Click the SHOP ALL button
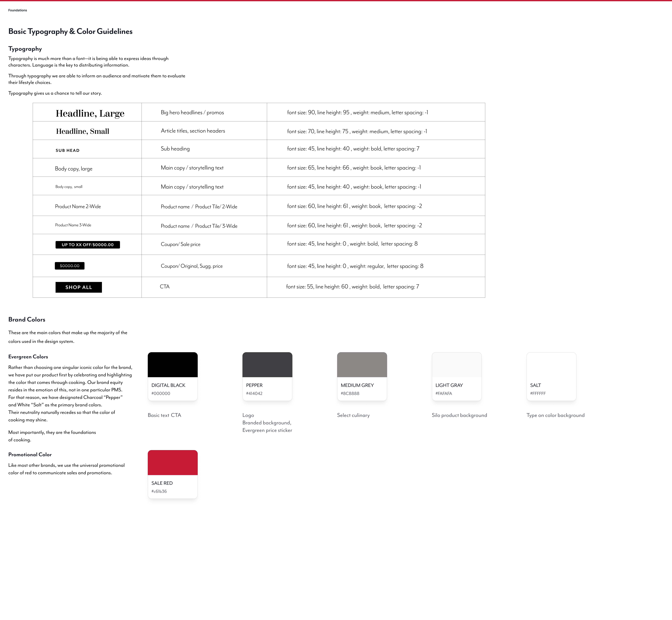The width and height of the screenshot is (672, 620). click(78, 287)
